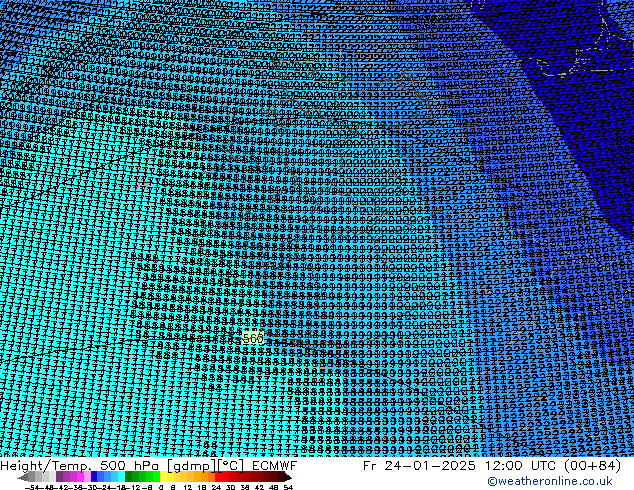Click the cyan legend swatch above -18 label
634x490 pixels.
coord(122,477)
